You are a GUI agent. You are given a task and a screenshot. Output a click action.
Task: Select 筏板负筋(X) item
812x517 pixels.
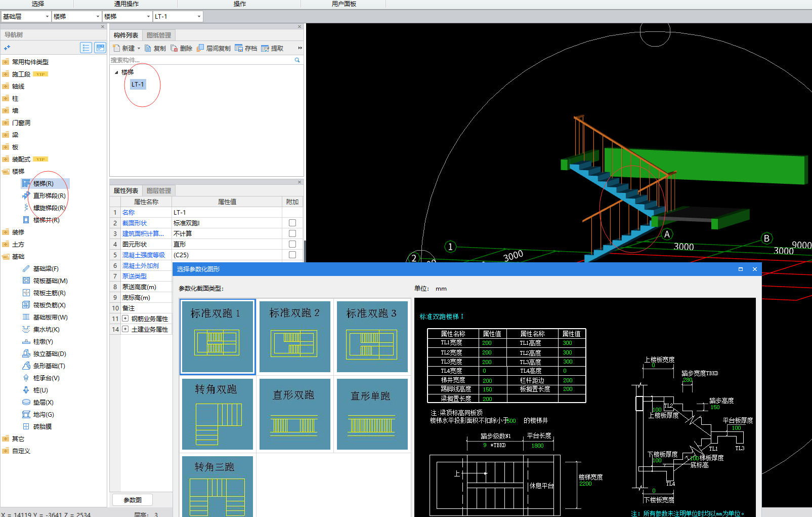pos(49,305)
